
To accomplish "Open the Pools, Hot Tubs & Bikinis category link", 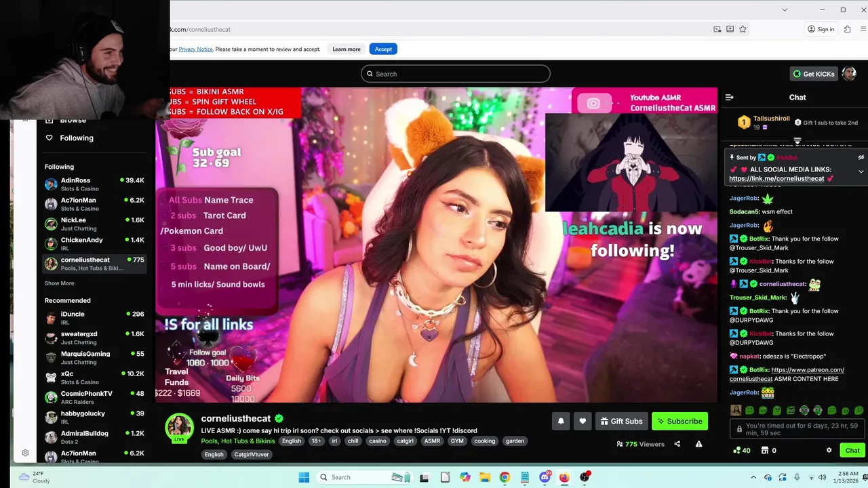I will click(x=238, y=441).
